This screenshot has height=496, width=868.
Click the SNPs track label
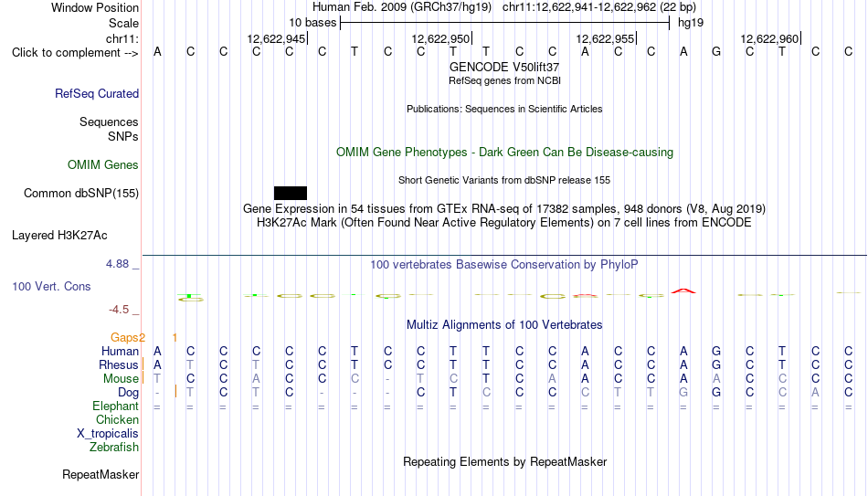[x=123, y=136]
